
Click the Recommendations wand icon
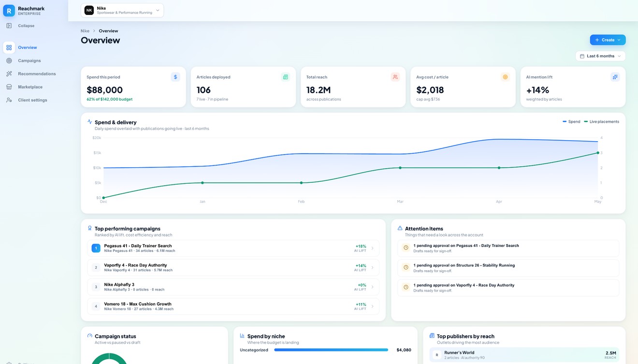click(9, 74)
